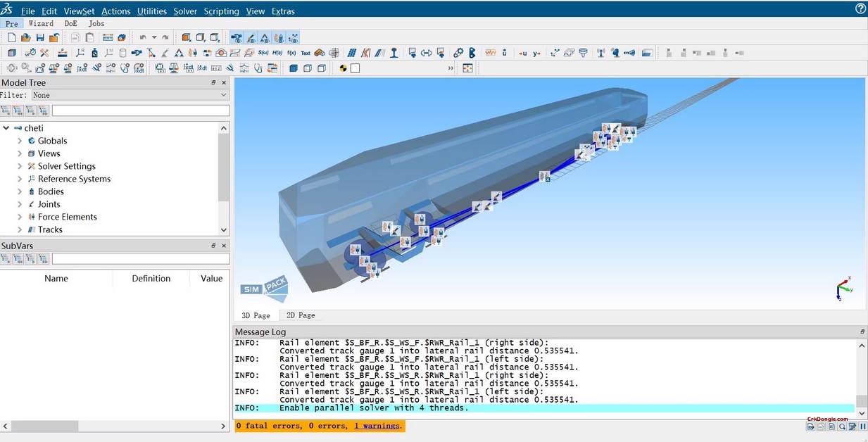Open the Scripting menu
868x442 pixels.
pyautogui.click(x=221, y=11)
